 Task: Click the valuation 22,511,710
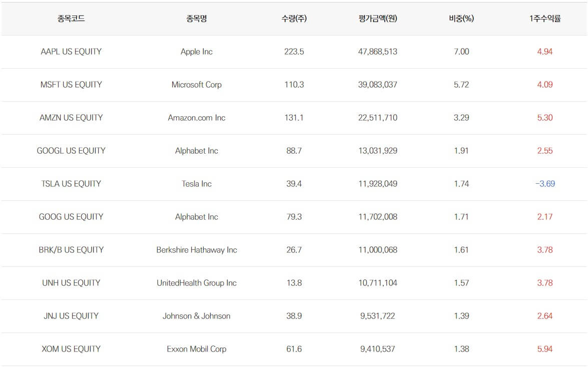click(378, 118)
